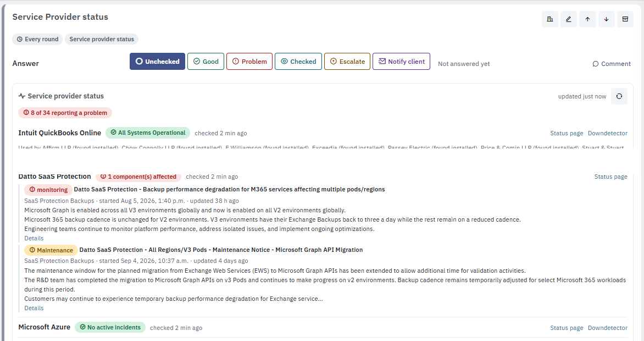Archive item using the box icon
Viewport: 644px width, 341px height.
tap(625, 19)
